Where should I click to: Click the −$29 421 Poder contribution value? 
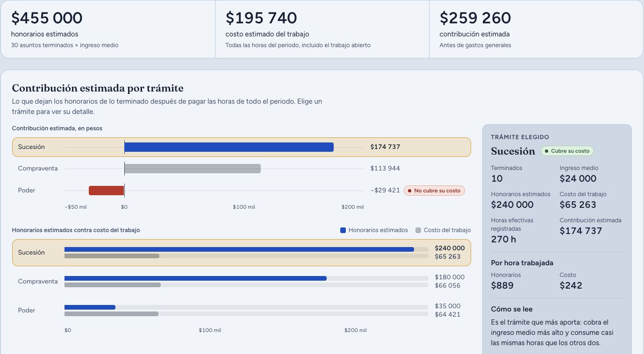click(385, 191)
